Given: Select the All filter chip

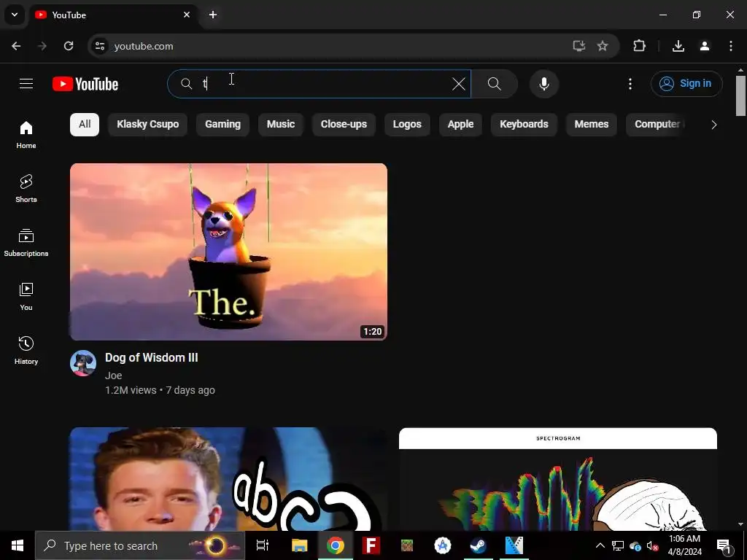Looking at the screenshot, I should coord(85,124).
